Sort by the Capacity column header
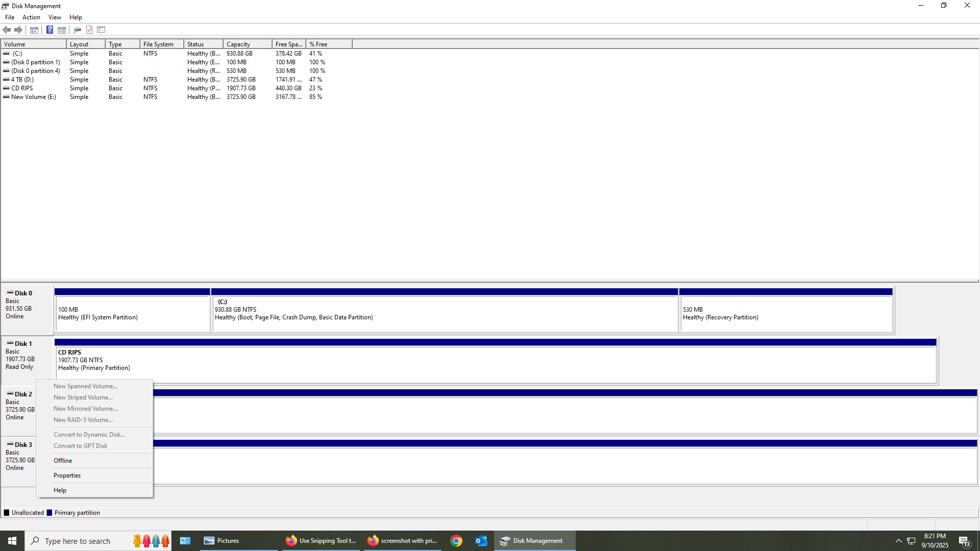This screenshot has width=980, height=551. click(238, 44)
